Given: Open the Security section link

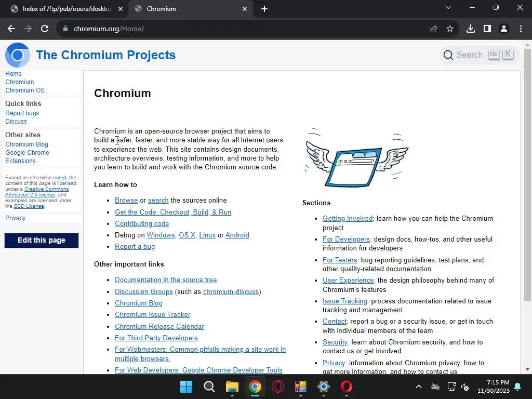Looking at the screenshot, I should tap(335, 342).
